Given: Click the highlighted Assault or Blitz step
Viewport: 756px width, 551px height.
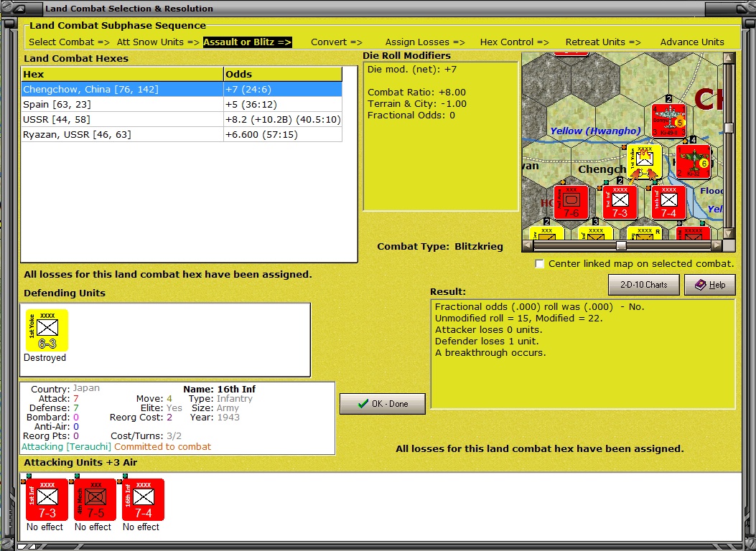Looking at the screenshot, I should click(x=248, y=42).
